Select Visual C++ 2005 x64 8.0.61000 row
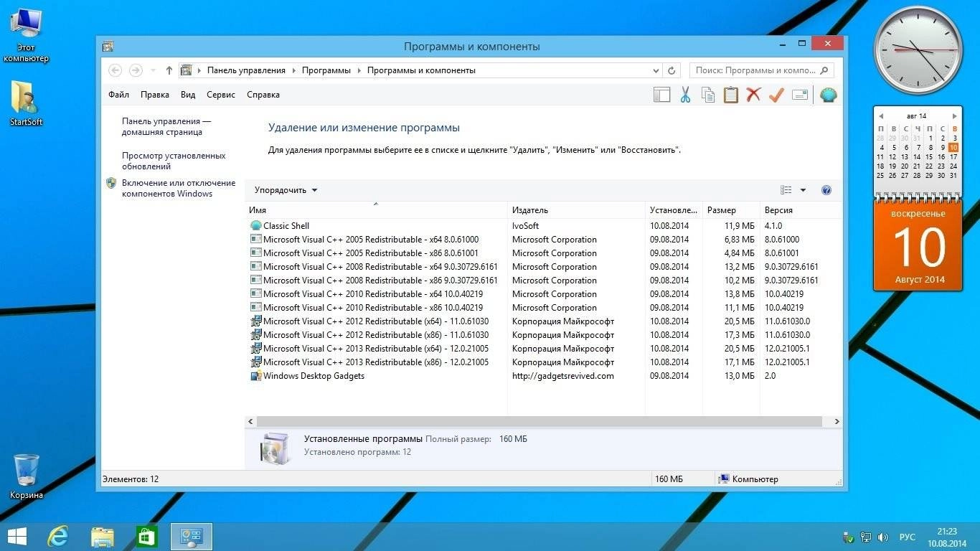980x551 pixels. coord(543,240)
